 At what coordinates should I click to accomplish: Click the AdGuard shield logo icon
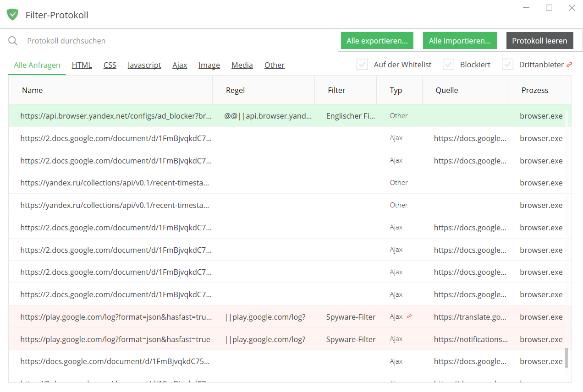pos(13,15)
